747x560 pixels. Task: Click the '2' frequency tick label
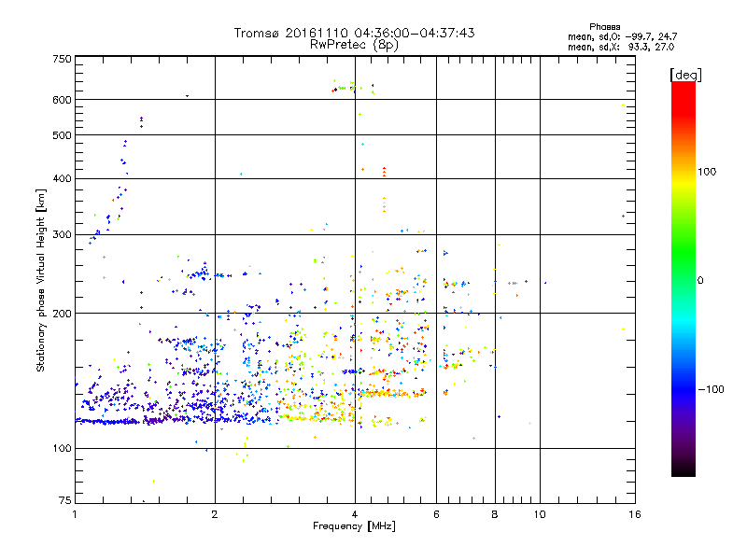(x=215, y=514)
